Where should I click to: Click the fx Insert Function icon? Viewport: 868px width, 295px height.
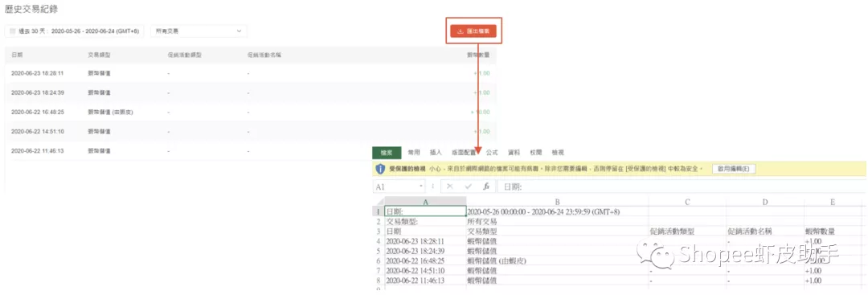(486, 186)
